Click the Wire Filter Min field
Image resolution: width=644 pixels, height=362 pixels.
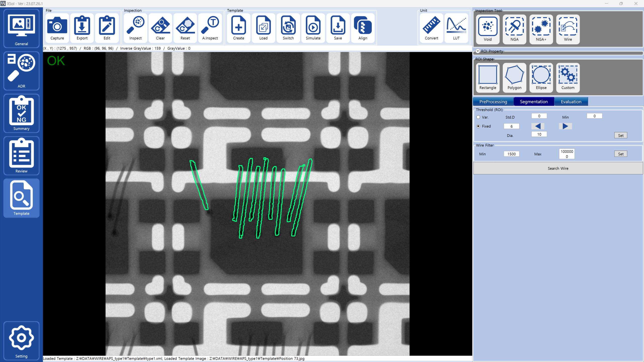(x=511, y=154)
